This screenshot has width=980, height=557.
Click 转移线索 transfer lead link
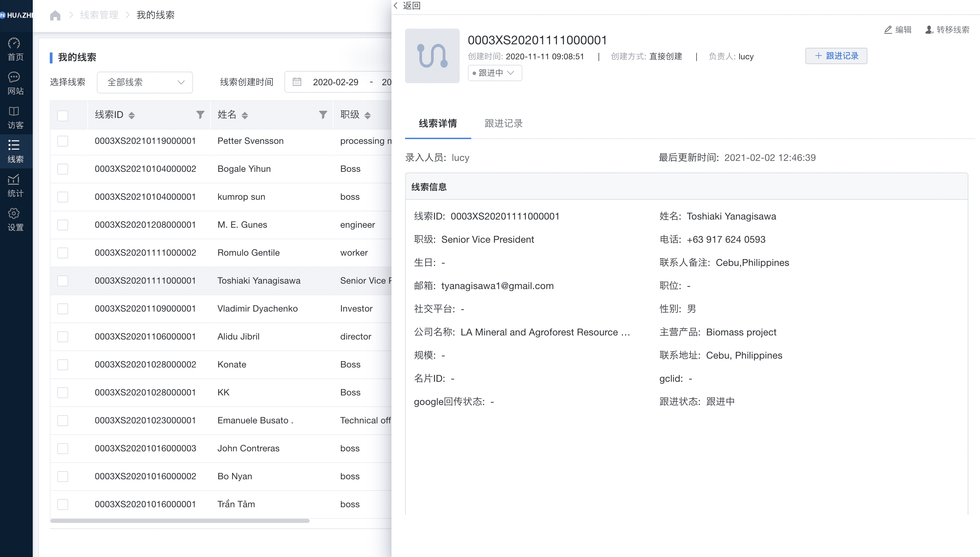[x=948, y=30]
